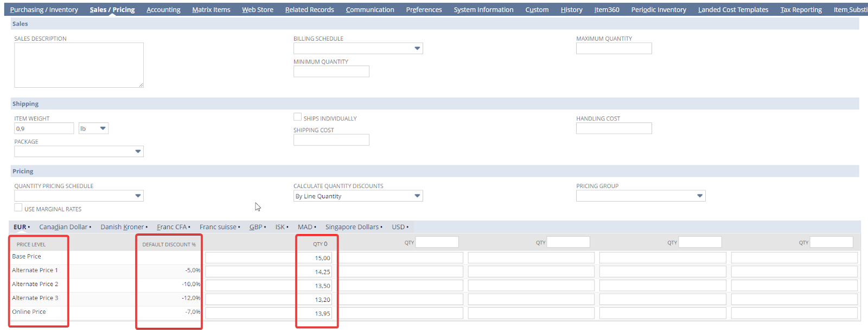The height and width of the screenshot is (330, 868).
Task: Switch to the Singapore Dollars subtab
Action: [352, 227]
